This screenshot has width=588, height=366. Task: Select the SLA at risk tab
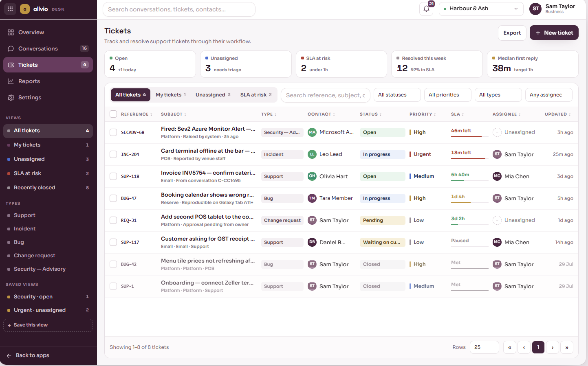coord(256,95)
